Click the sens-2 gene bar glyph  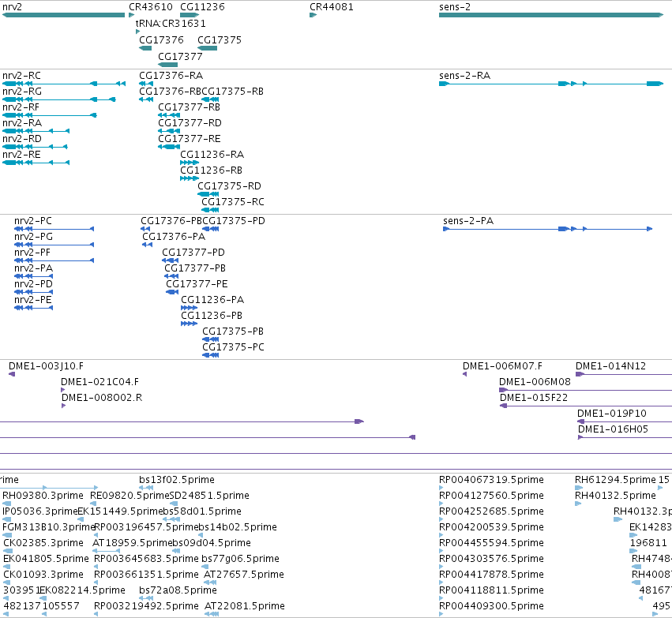[551, 15]
